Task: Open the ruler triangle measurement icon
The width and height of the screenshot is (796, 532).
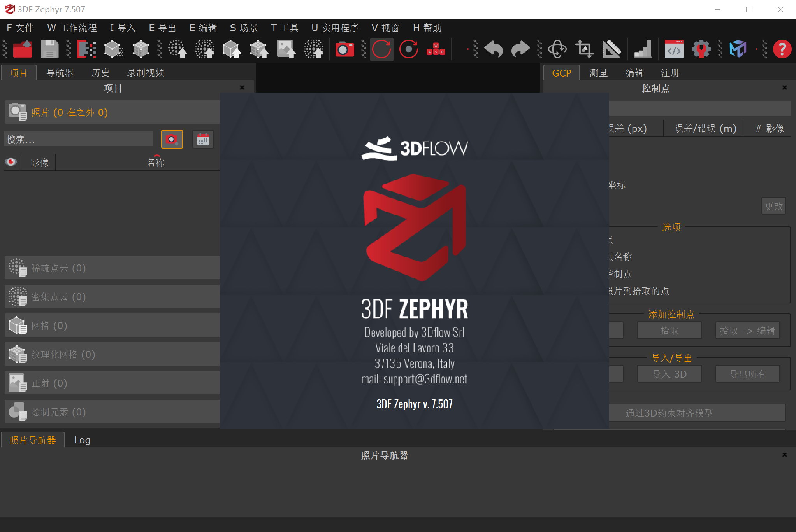Action: coord(611,49)
